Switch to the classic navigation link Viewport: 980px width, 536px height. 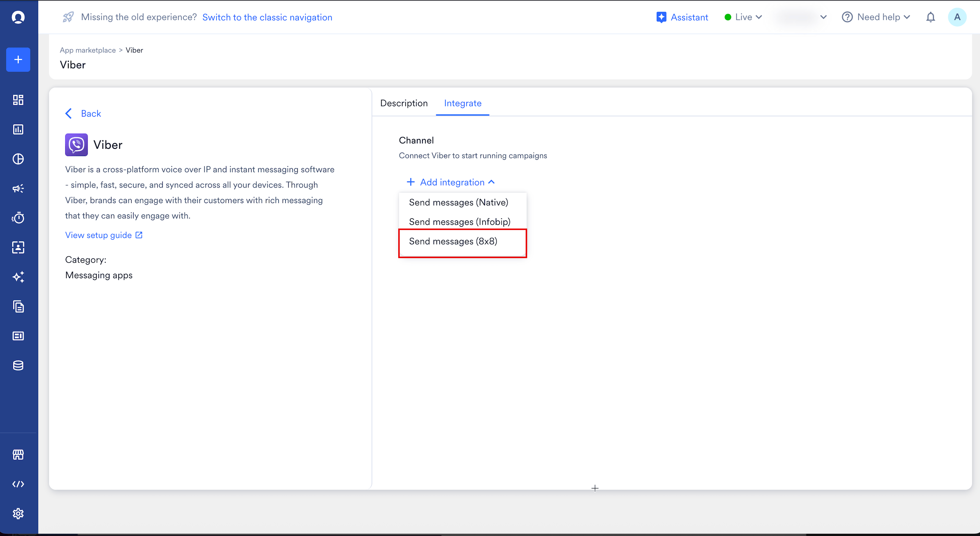click(x=267, y=17)
